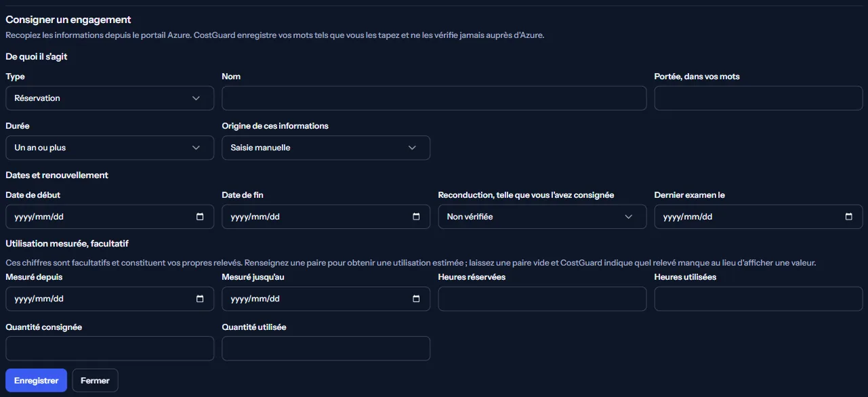Open calendar picker for Dernier examen le
Screen dimensions: 868x397
[849, 217]
